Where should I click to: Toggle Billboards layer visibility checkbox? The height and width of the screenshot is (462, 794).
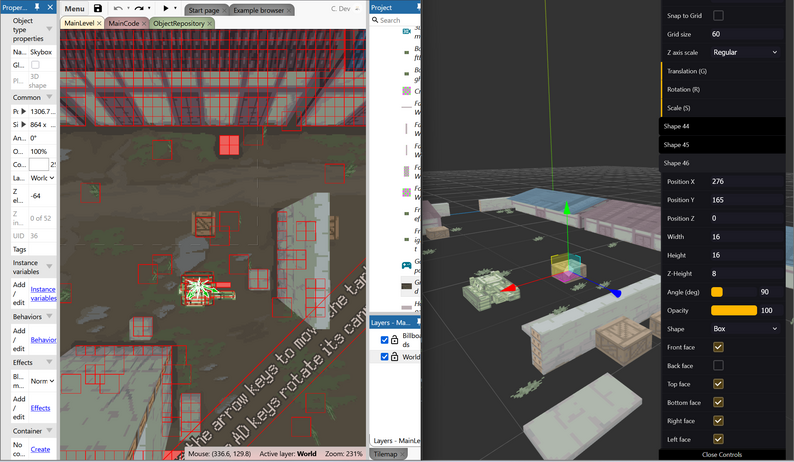coord(384,339)
